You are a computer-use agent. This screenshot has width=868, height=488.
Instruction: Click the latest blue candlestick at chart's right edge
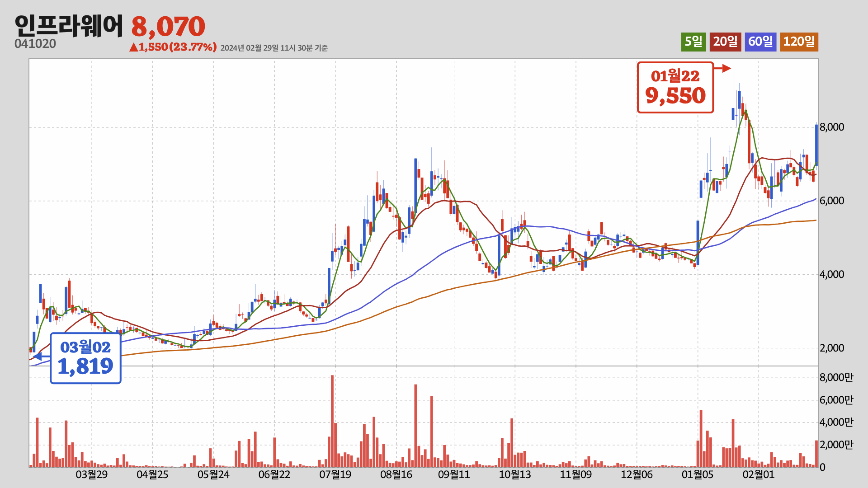(x=816, y=145)
